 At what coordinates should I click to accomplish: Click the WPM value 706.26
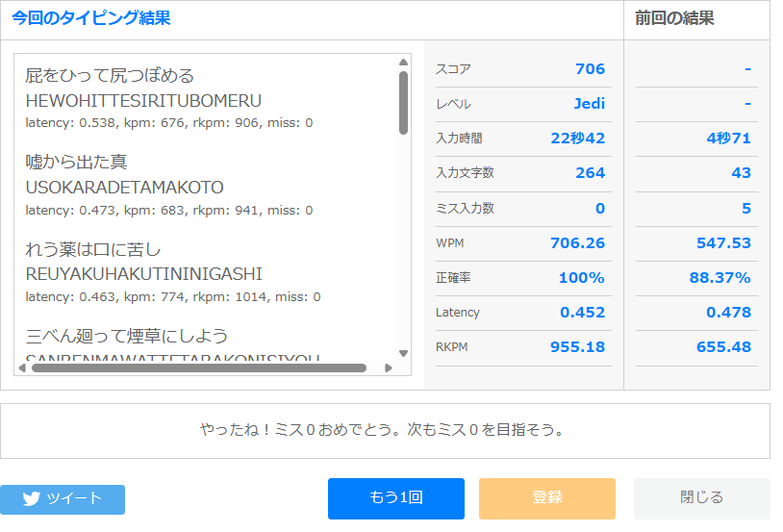coord(577,242)
